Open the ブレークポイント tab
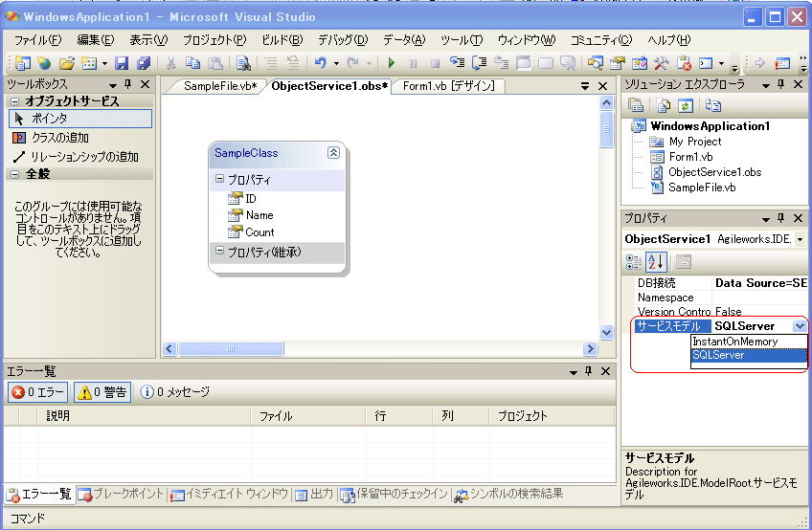812x530 pixels. pyautogui.click(x=122, y=495)
